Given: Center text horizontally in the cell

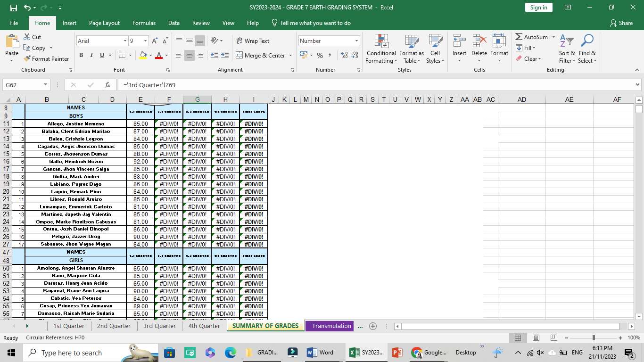Looking at the screenshot, I should coord(190,55).
